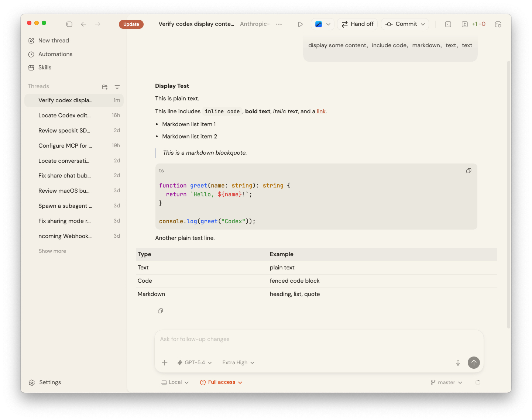Open the master branch dropdown

446,383
